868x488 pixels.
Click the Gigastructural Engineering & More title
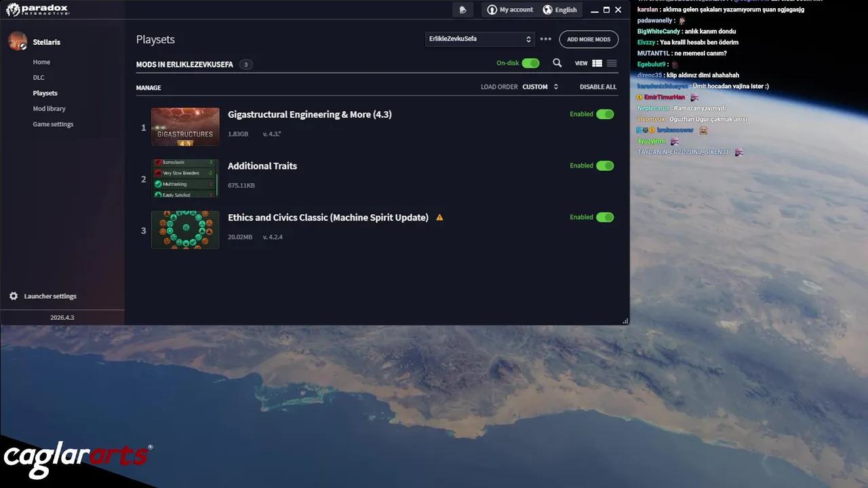pos(310,115)
